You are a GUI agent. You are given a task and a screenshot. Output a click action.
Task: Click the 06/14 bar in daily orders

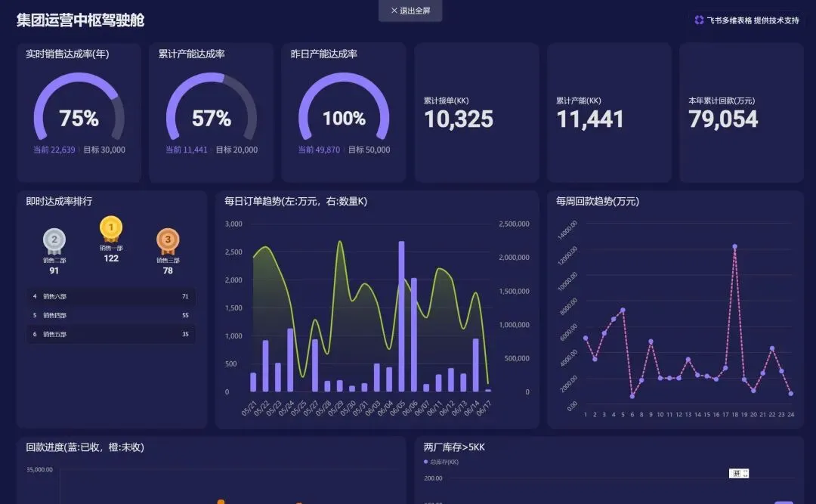pos(476,365)
